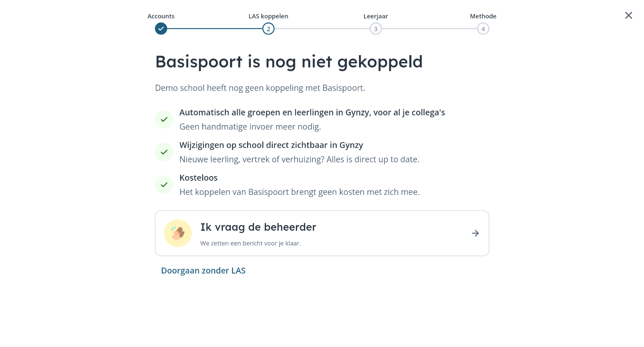Click the right arrow on beheerder card

475,233
